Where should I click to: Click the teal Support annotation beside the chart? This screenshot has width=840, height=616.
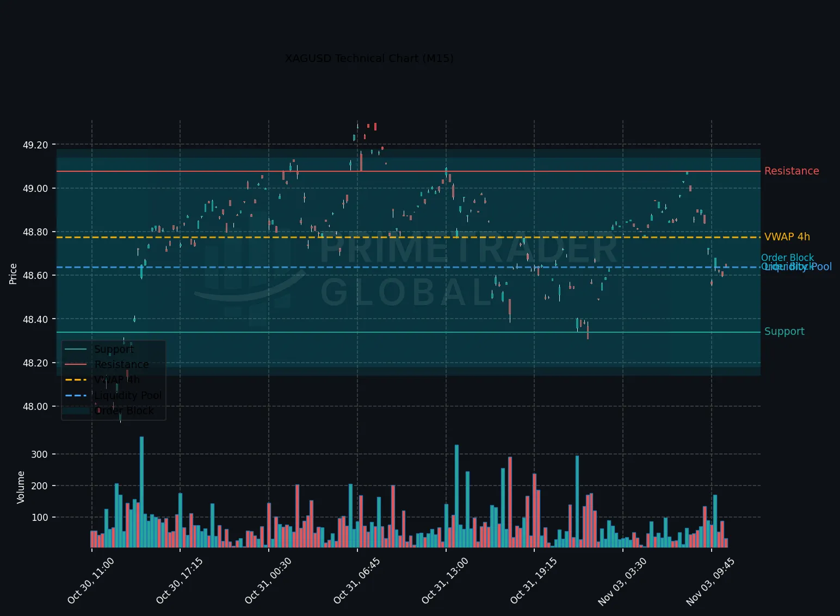pos(785,332)
